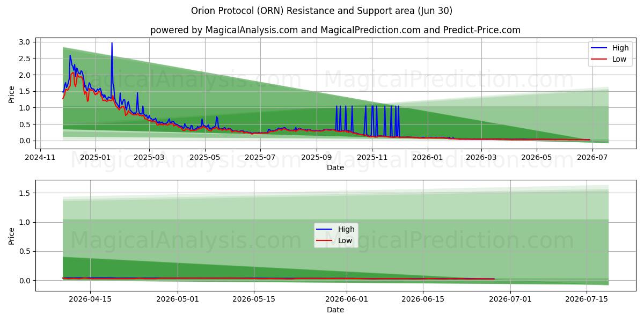Click the 'Price' axis label of bottom chart

tap(12, 236)
